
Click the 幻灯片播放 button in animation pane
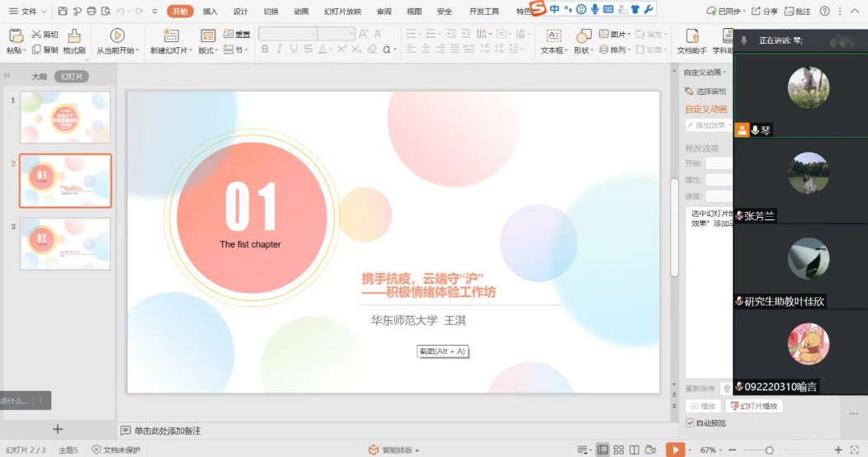click(754, 406)
